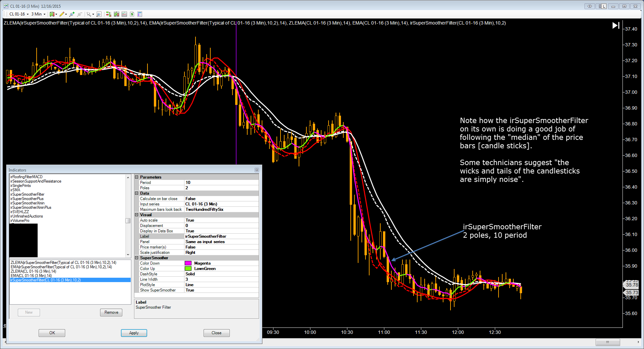Image resolution: width=644 pixels, height=349 pixels.
Task: Open the chart properties icon
Action: pos(140,14)
